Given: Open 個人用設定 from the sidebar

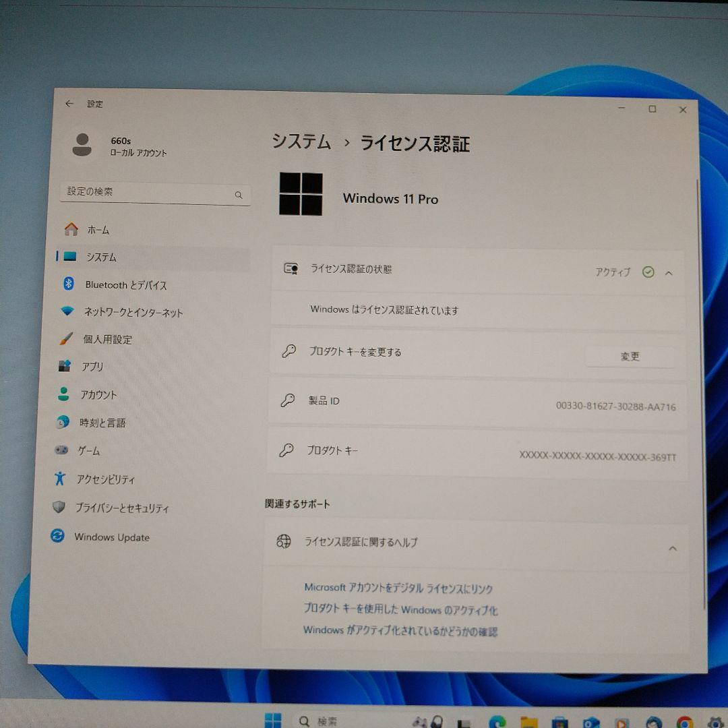Looking at the screenshot, I should tap(108, 340).
